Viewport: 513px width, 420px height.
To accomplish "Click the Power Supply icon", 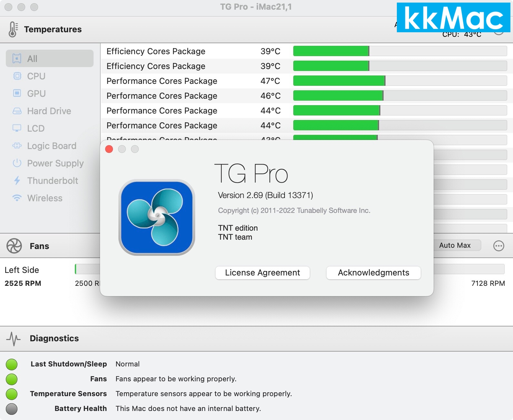I will 17,163.
